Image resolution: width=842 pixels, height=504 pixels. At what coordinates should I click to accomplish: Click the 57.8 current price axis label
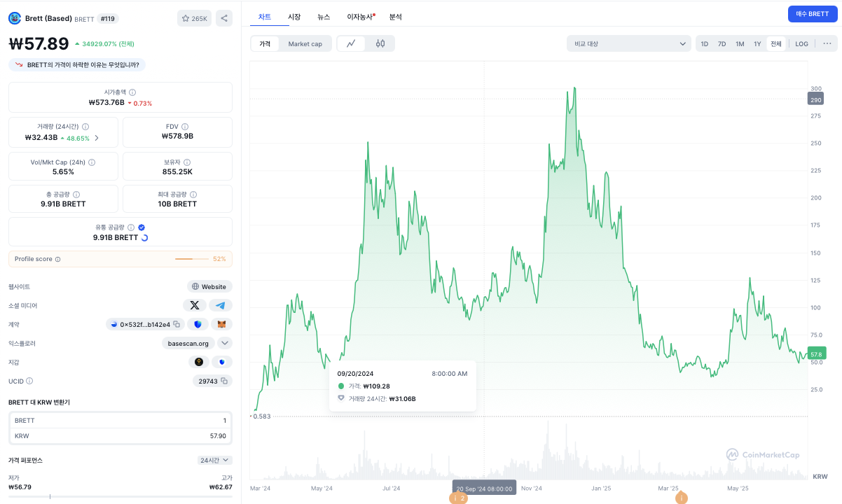click(815, 355)
